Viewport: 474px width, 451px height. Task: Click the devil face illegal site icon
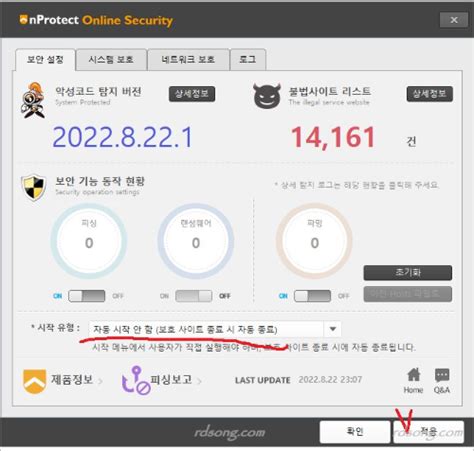coord(267,96)
